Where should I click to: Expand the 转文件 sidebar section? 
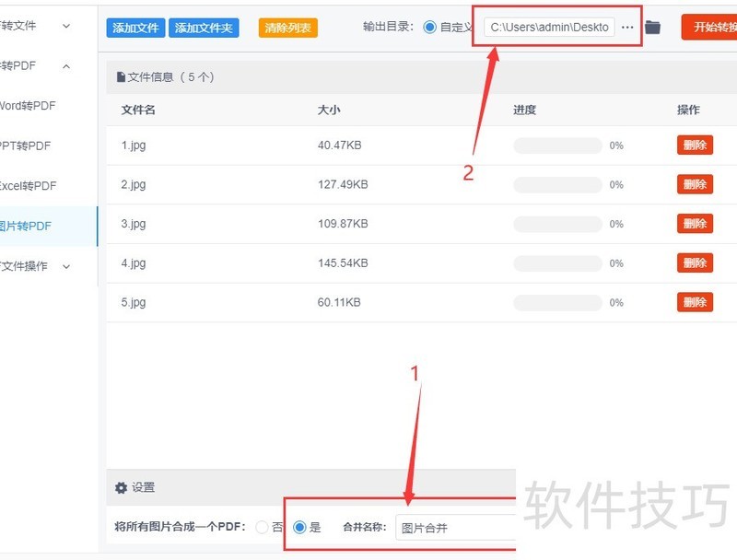(37, 26)
